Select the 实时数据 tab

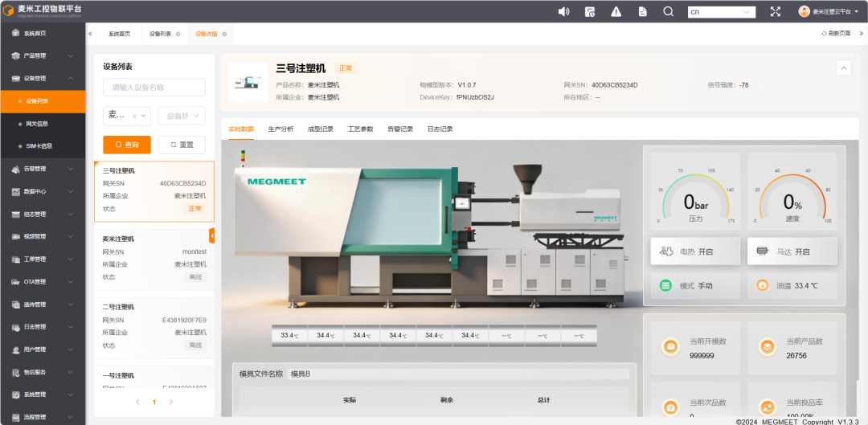pos(241,129)
